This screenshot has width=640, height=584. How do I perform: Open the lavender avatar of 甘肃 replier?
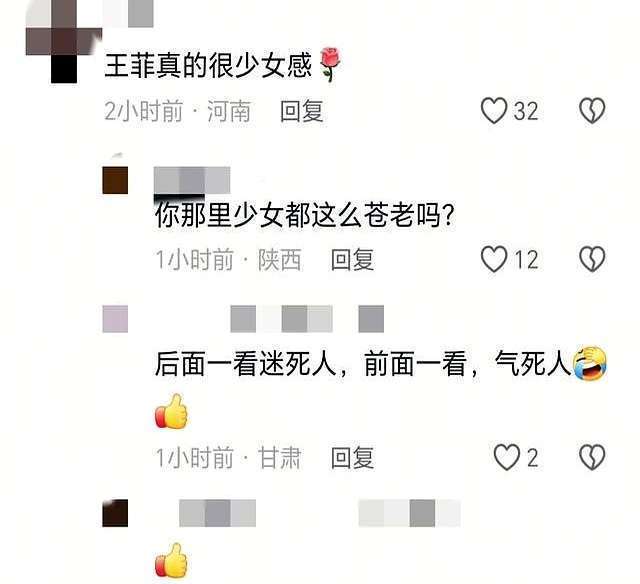pyautogui.click(x=115, y=319)
